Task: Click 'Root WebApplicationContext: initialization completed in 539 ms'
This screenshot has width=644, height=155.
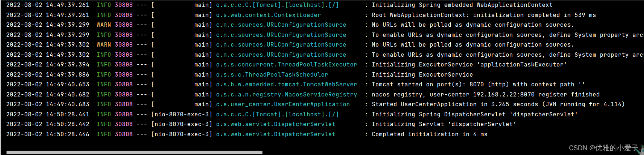Action: coord(484,15)
